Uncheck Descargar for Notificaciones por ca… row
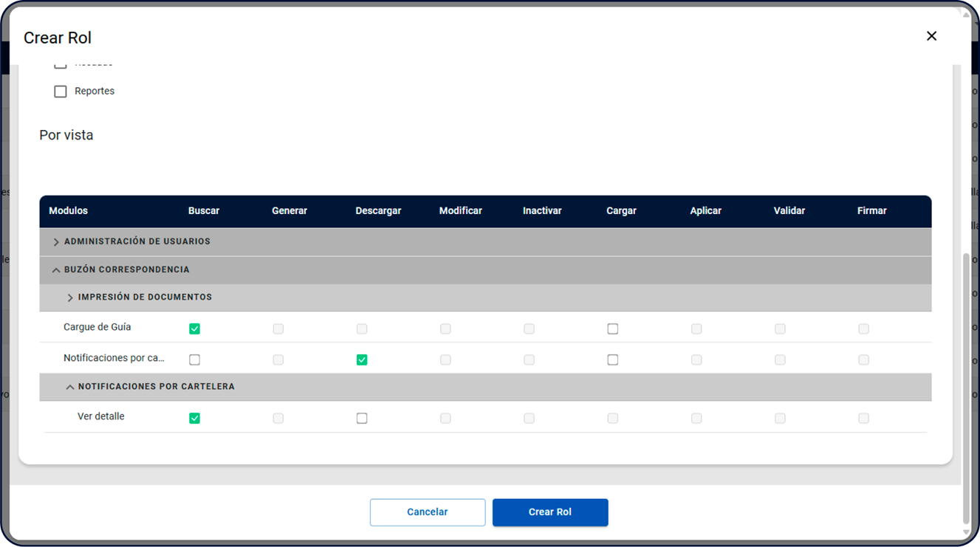 click(x=362, y=359)
